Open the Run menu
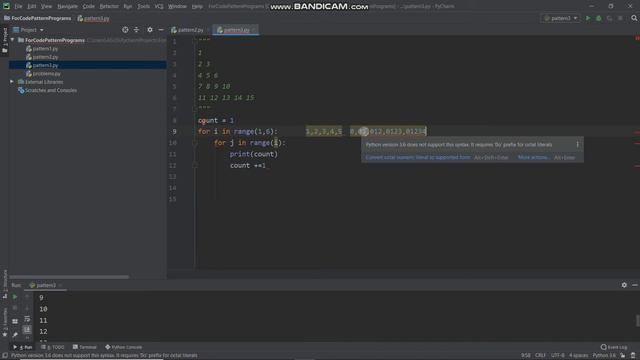Screen dimensions: 640x360 point(128,7)
